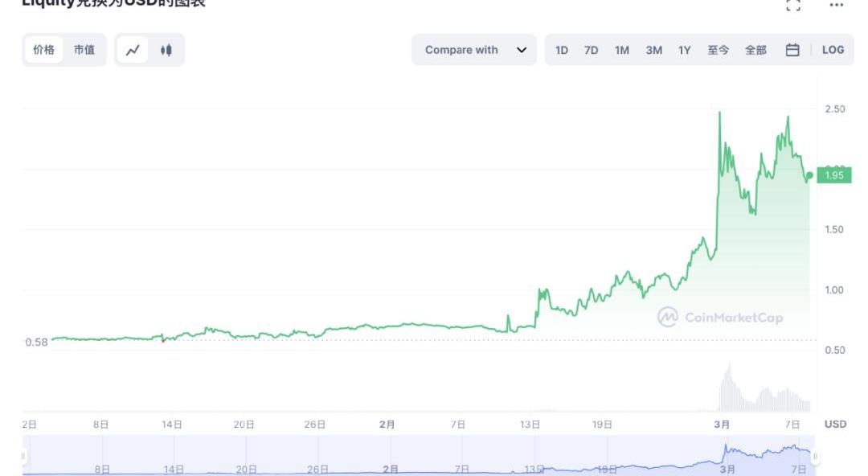Click the 1.95 current price label
This screenshot has width=868, height=476.
click(x=833, y=175)
